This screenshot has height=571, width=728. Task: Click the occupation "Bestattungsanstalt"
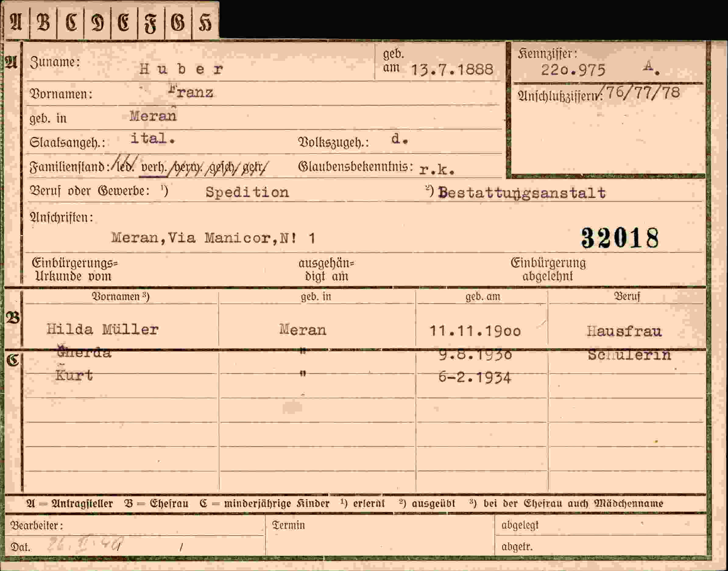pos(522,193)
